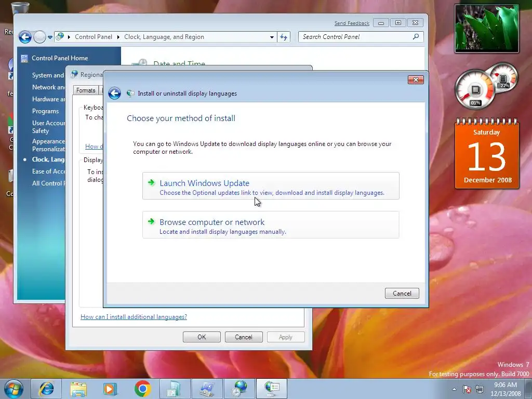
Task: Choose Browse computer or network option
Action: tap(271, 224)
